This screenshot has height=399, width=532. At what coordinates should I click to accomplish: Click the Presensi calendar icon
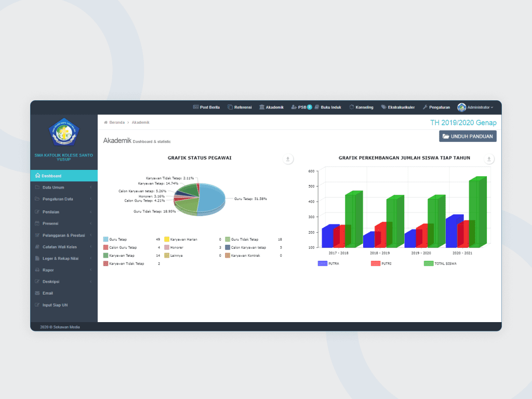pyautogui.click(x=37, y=223)
